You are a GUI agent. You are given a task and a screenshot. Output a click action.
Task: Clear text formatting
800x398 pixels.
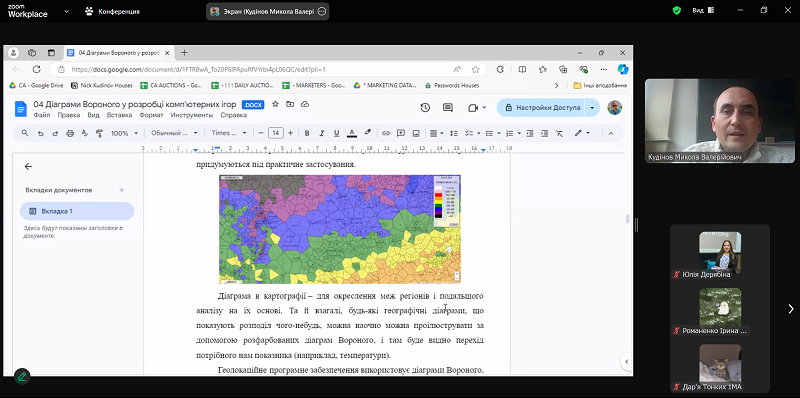coord(559,133)
